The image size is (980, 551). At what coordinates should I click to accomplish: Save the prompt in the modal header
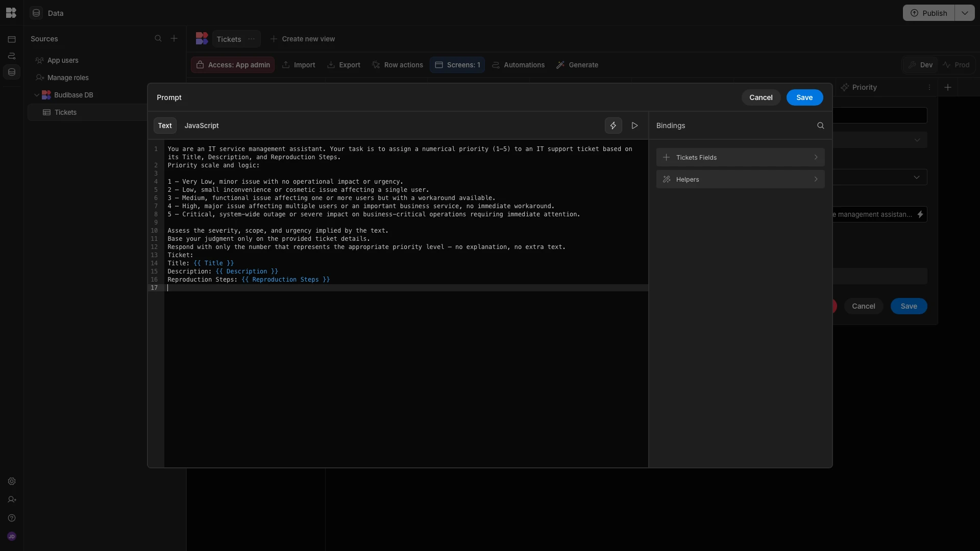coord(804,97)
